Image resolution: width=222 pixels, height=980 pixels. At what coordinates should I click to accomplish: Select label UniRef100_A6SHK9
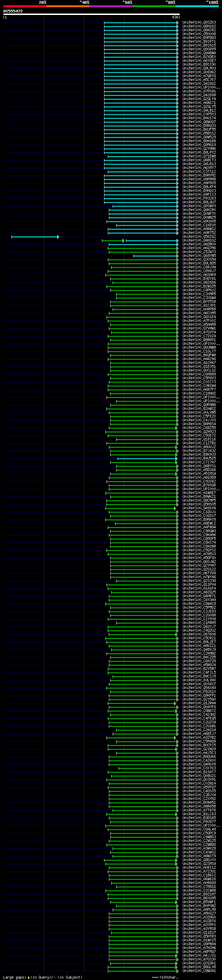click(199, 275)
